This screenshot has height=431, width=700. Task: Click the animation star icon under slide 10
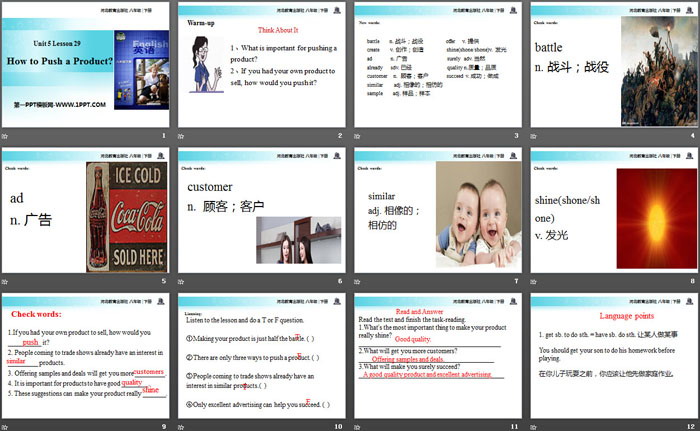point(181,427)
